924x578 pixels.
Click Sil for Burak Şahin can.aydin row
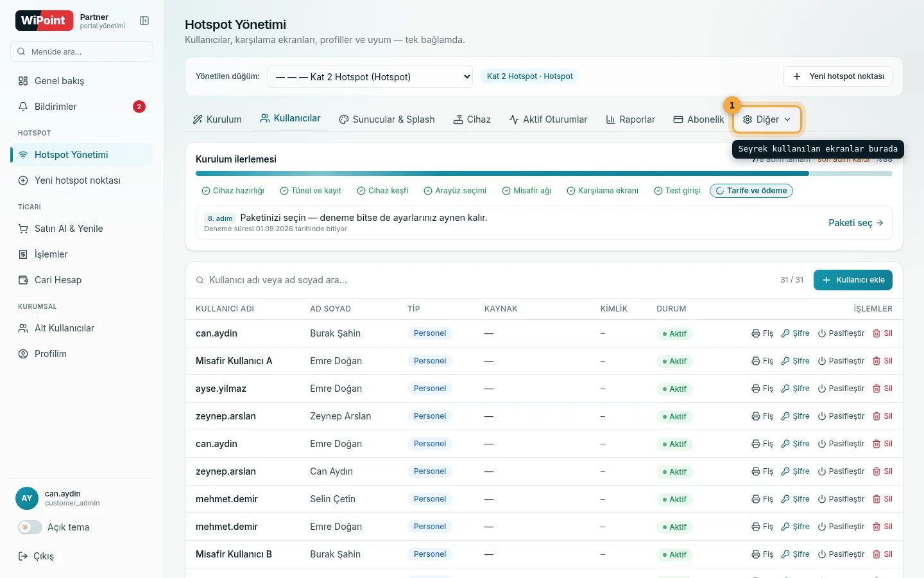[x=882, y=333]
